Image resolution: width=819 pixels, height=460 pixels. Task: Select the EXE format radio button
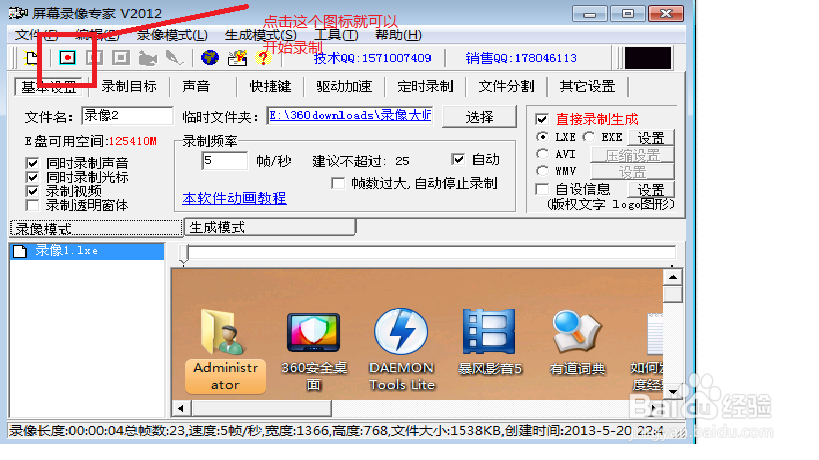589,137
